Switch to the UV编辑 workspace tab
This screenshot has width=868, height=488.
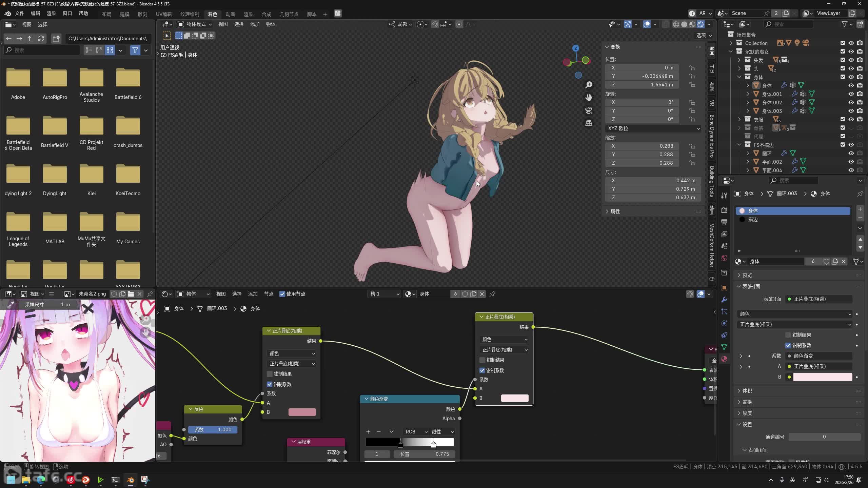click(163, 14)
